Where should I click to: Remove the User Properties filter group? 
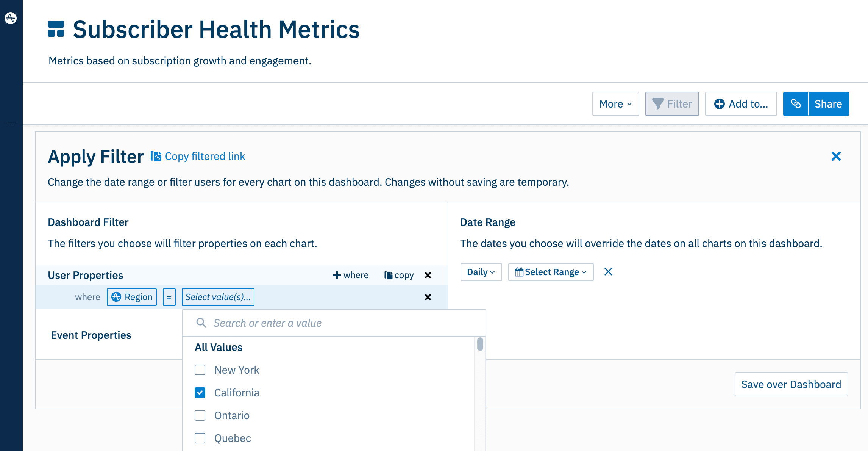point(428,275)
